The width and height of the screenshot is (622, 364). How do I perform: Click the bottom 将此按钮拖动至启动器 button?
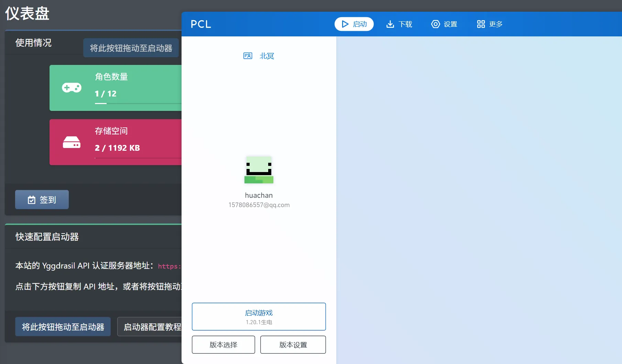click(x=63, y=327)
